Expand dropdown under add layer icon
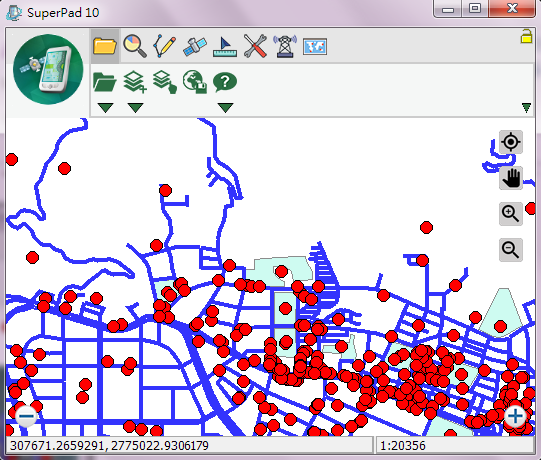Image resolution: width=541 pixels, height=460 pixels. [135, 107]
